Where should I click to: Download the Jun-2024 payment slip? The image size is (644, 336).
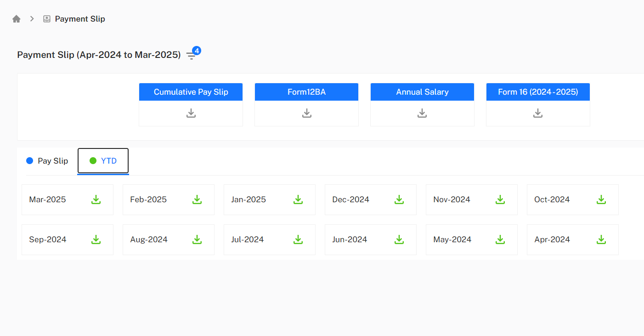pyautogui.click(x=399, y=239)
